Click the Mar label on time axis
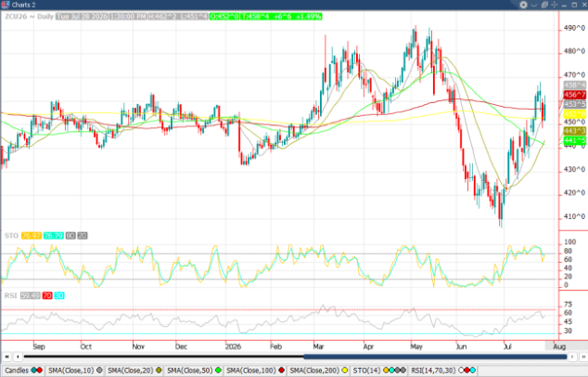This screenshot has height=377, width=588. [318, 346]
